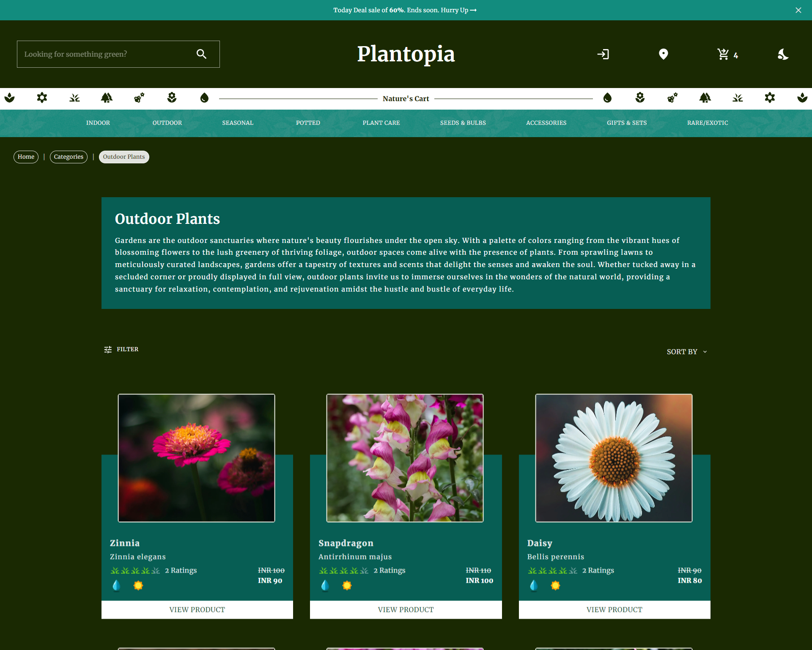The width and height of the screenshot is (812, 650).
Task: Click the Filter label
Action: [x=128, y=350]
